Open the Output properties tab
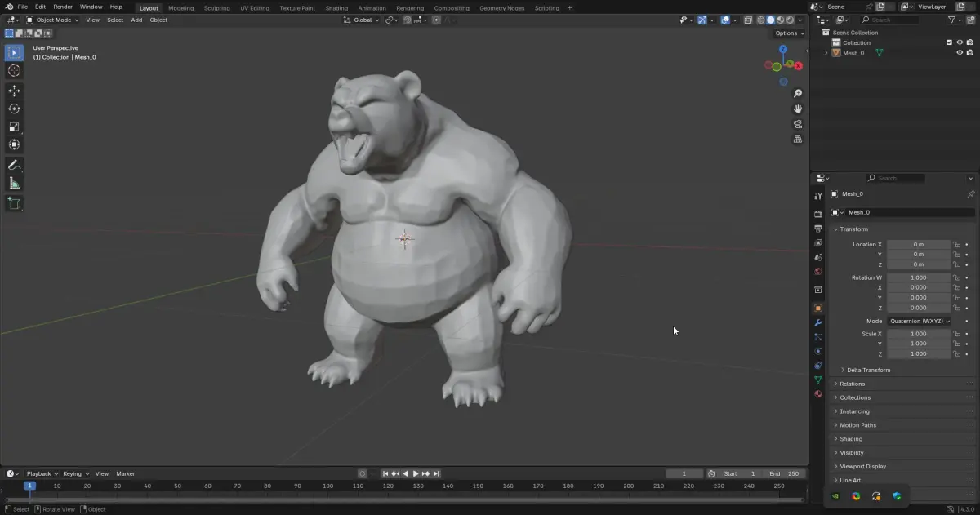Viewport: 980px width, 515px height. 817,229
